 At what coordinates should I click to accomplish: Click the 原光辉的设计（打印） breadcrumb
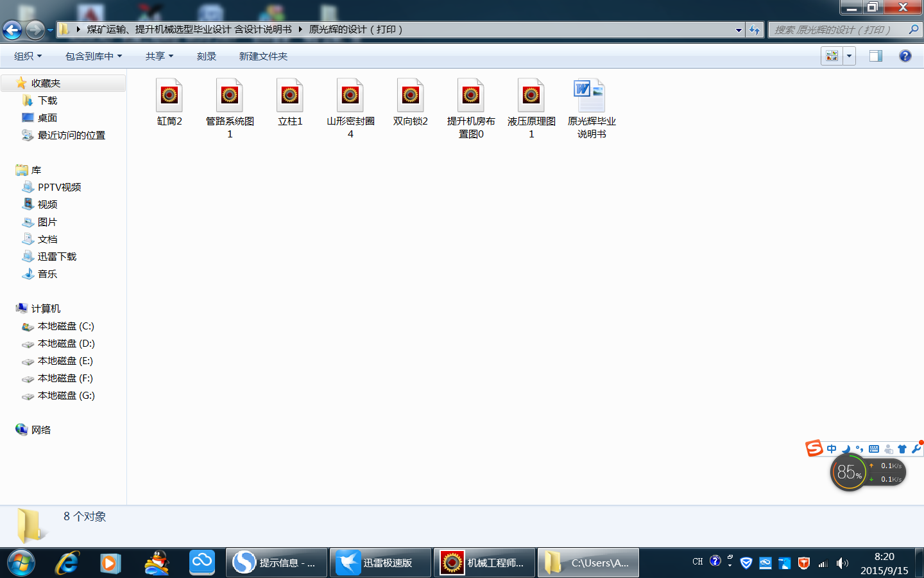point(356,30)
